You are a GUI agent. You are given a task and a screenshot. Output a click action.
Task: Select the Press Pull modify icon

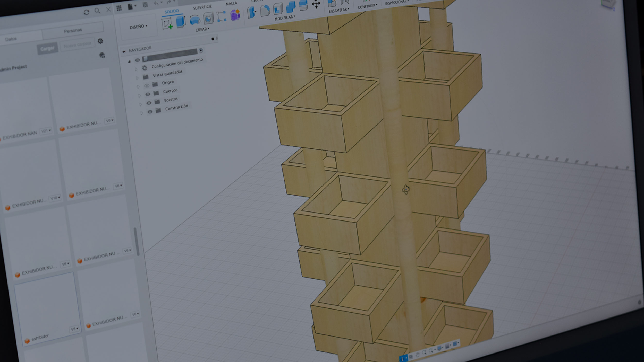tap(251, 12)
